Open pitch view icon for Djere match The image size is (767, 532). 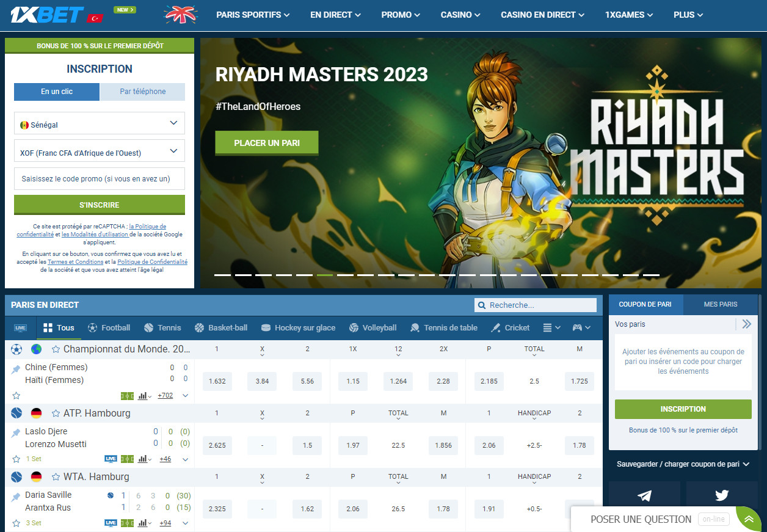coord(127,459)
